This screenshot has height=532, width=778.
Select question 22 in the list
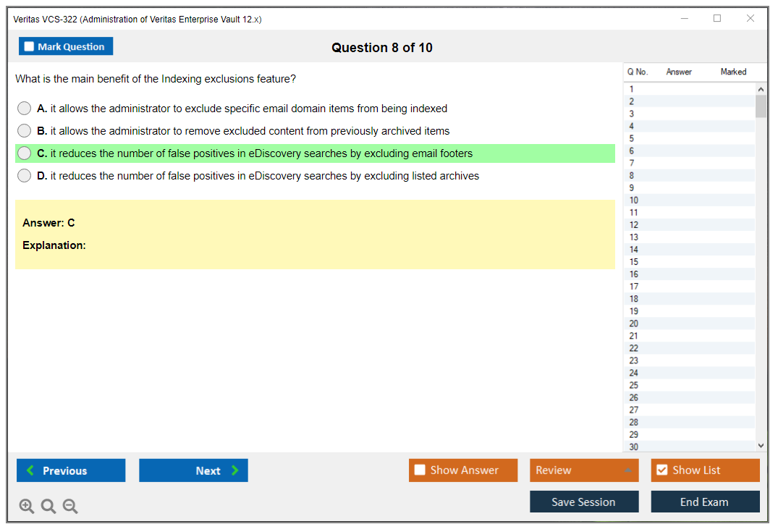click(634, 348)
